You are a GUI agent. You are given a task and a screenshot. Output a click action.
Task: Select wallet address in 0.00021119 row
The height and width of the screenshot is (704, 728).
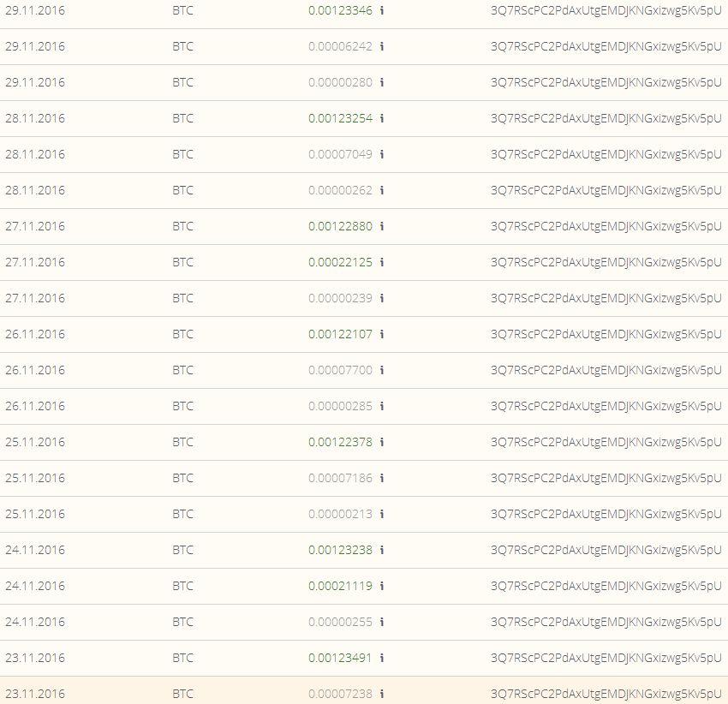coord(606,587)
